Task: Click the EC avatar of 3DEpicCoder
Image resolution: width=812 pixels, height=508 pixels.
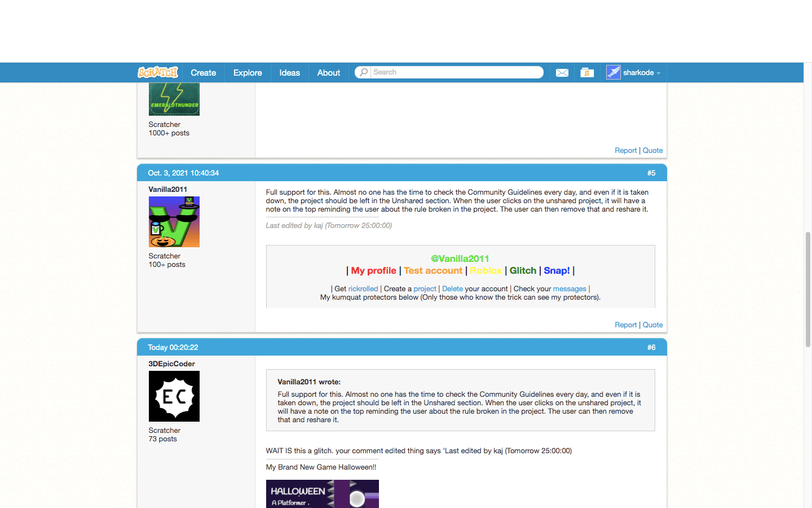Action: pos(174,396)
